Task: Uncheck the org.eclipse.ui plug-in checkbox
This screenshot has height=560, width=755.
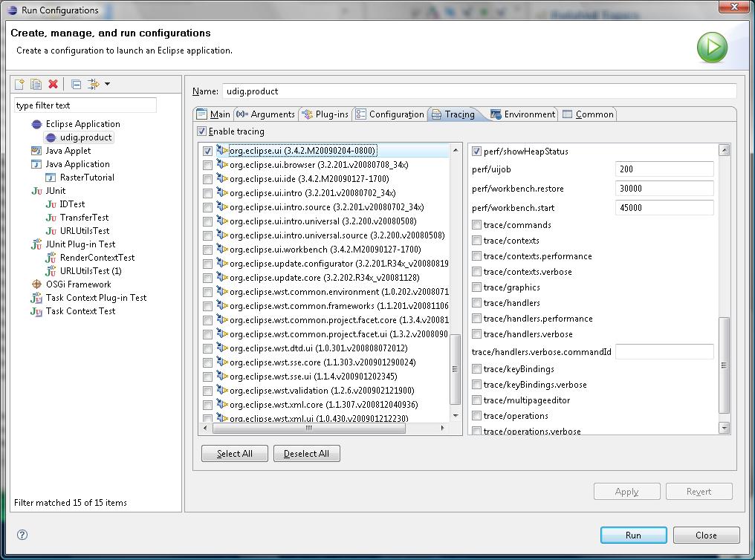Action: [x=207, y=151]
